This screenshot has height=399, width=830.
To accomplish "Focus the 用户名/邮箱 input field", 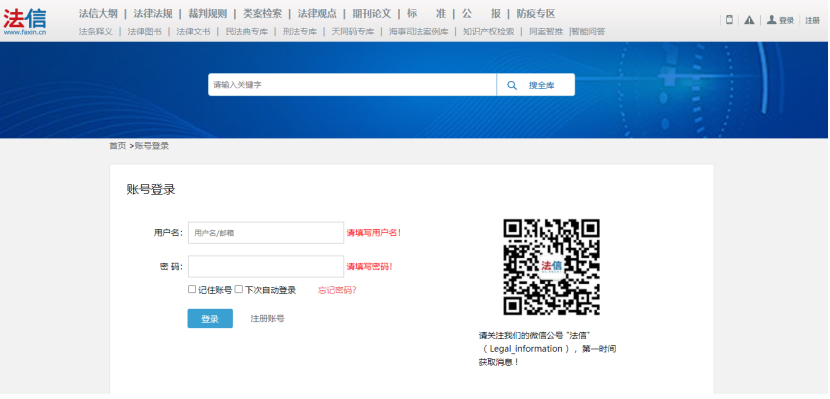I will (266, 233).
